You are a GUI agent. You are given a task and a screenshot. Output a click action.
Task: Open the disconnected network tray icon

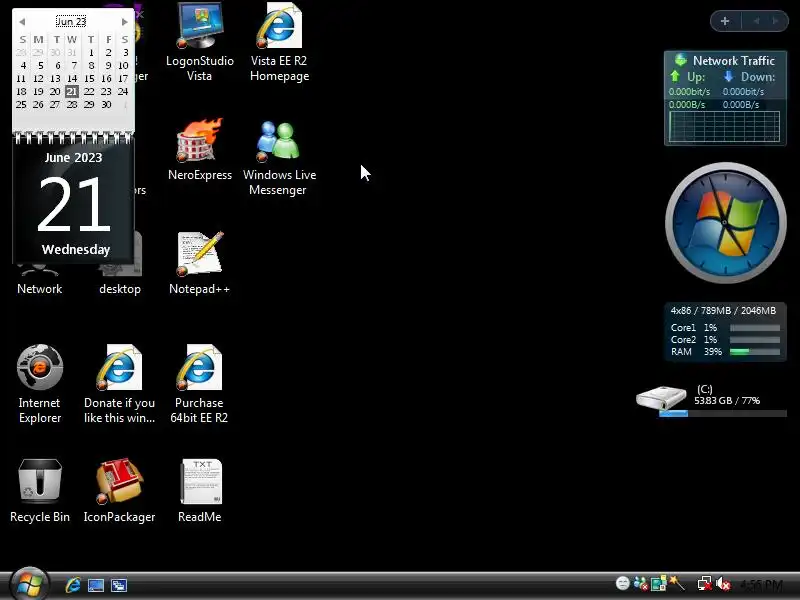pyautogui.click(x=705, y=583)
